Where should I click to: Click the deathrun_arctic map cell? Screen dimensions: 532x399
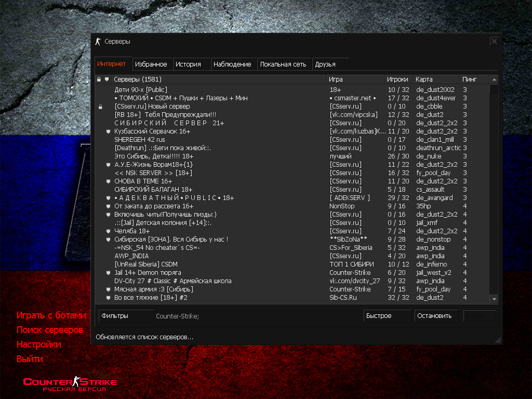click(x=438, y=148)
